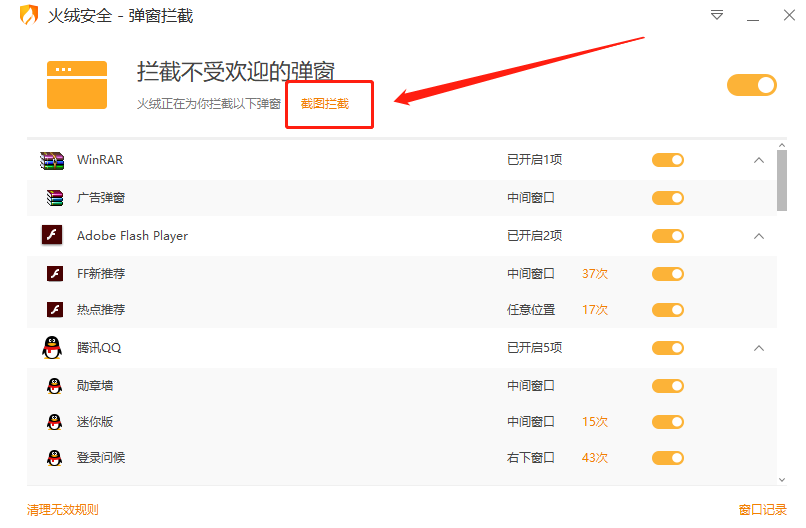Image resolution: width=806 pixels, height=528 pixels.
Task: Select the 勋章墙 row label
Action: [95, 386]
